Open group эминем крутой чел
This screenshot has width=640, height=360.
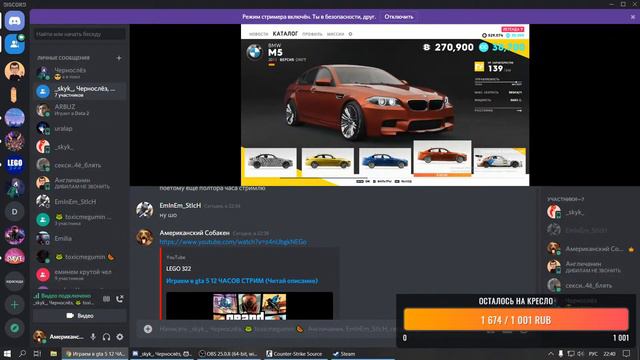pos(80,274)
